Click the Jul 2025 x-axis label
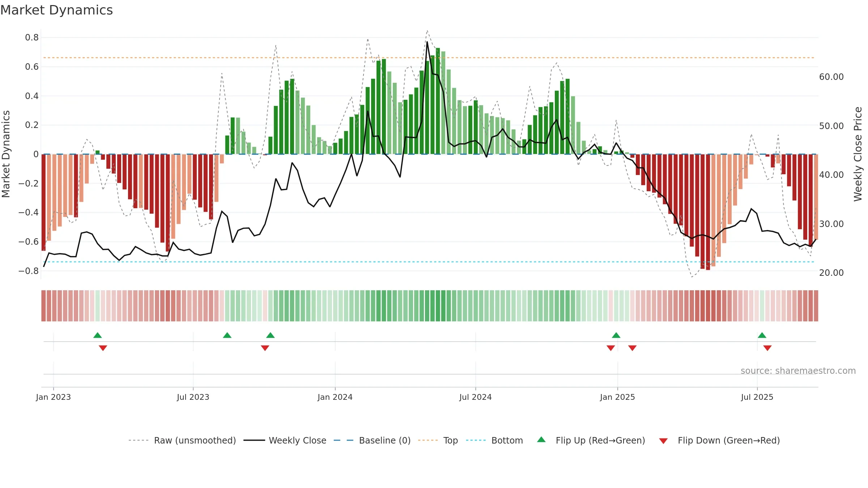Viewport: 868px width, 488px height. (x=757, y=397)
